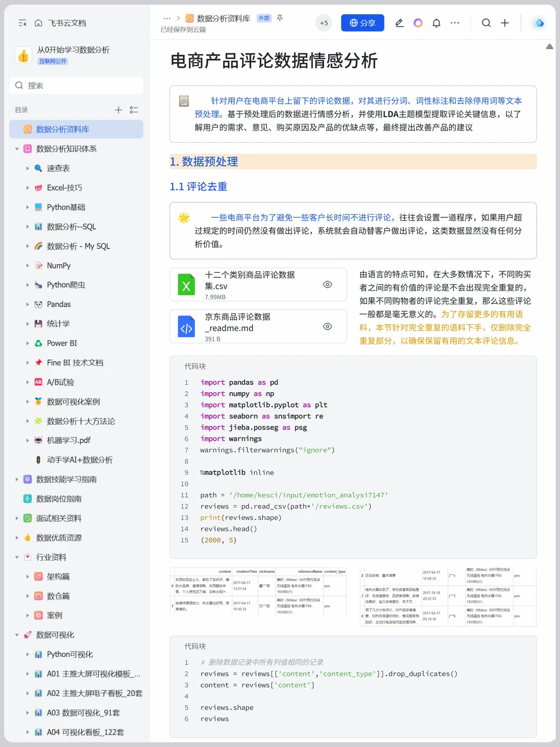Preview 京东商品评论数据_readme.md eye icon
This screenshot has height=747, width=560.
tap(328, 326)
